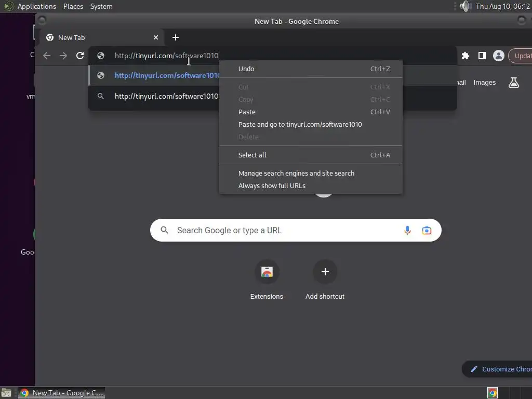Click the clock showing Thu Aug 10, 06:12

coord(502,6)
